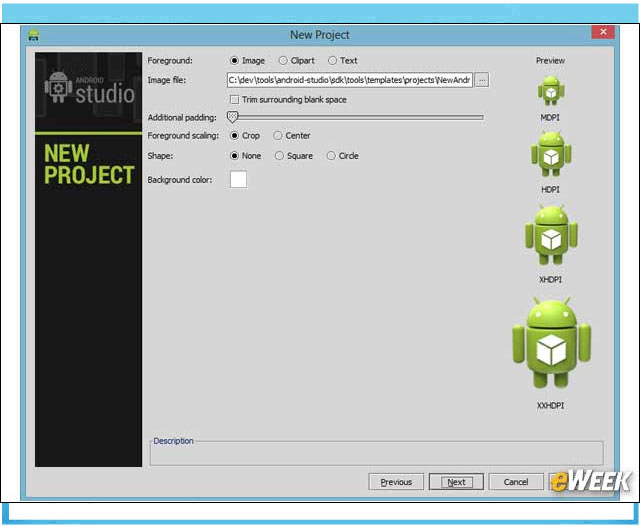Image resolution: width=640 pixels, height=526 pixels.
Task: Click the XHDPI label
Action: click(x=550, y=280)
